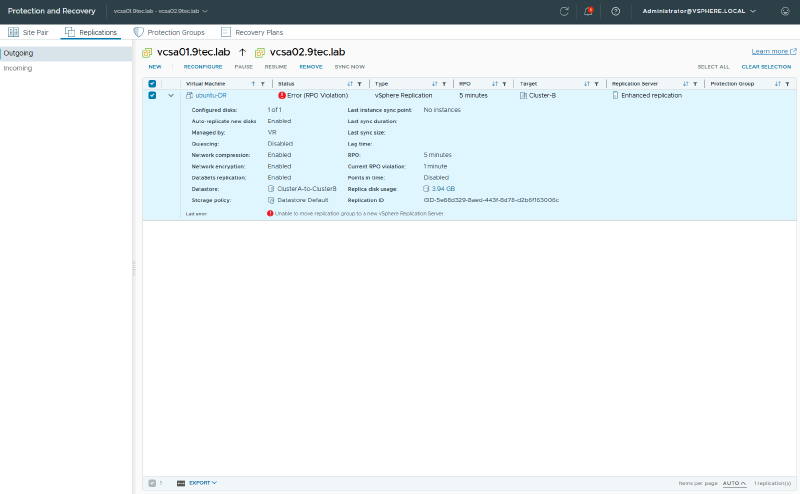This screenshot has width=800, height=494.
Task: Filter the Replication Server column
Action: (x=695, y=84)
